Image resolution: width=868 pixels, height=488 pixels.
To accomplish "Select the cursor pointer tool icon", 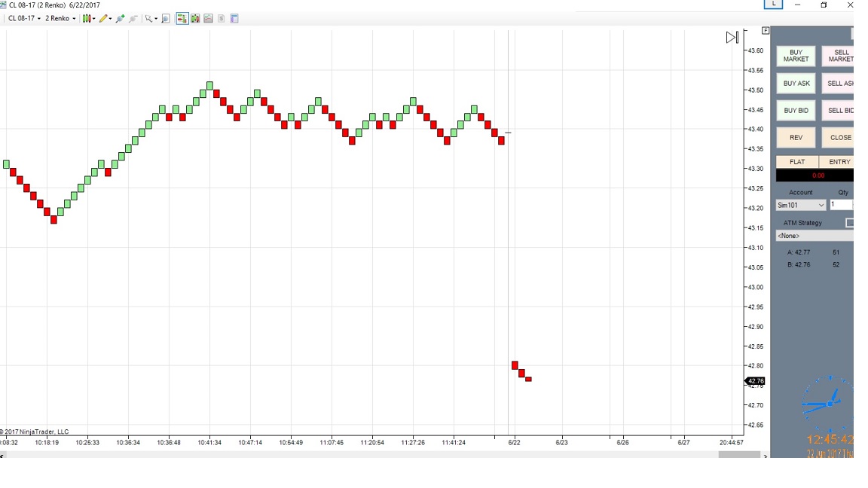I will pos(148,18).
